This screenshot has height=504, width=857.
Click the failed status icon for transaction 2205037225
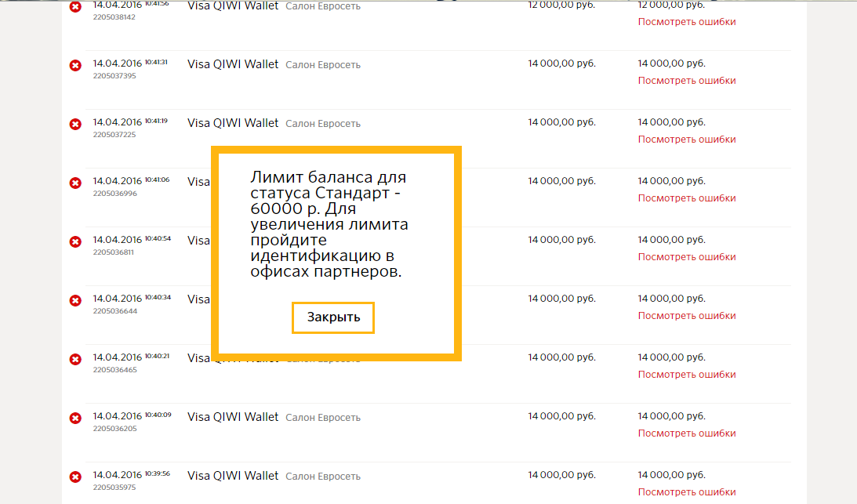point(75,124)
